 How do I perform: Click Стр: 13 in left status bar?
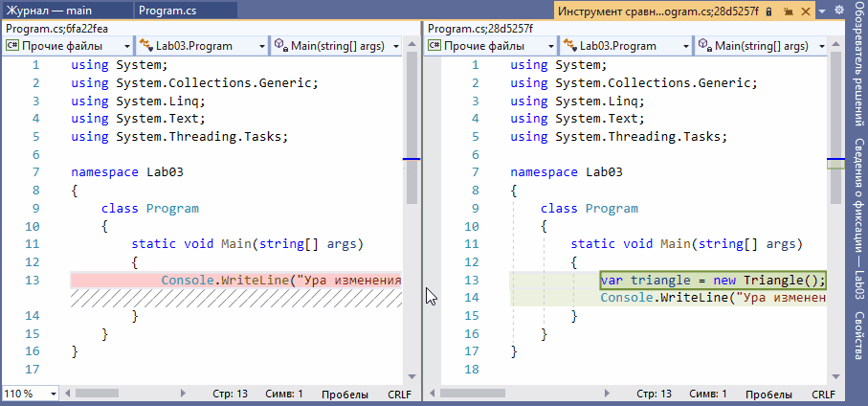[x=230, y=395]
